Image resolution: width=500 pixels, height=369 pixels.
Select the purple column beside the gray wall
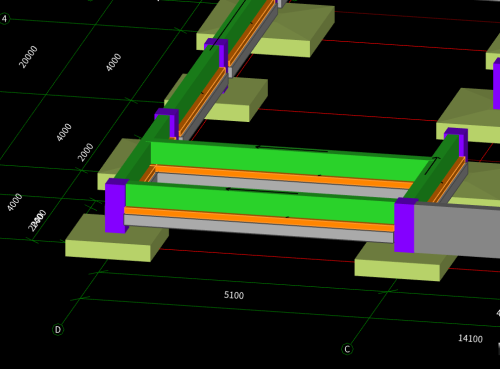coord(404,225)
